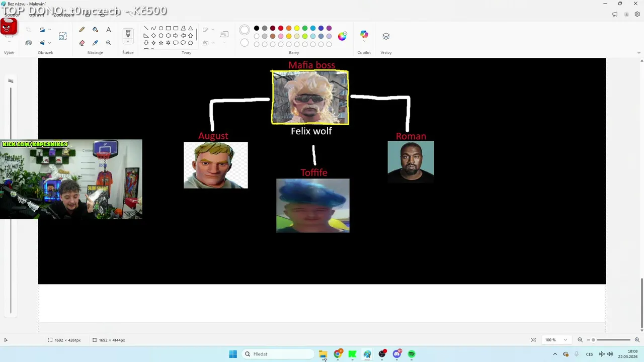Pick the Color picker eyedropper tool
This screenshot has height=362, width=644.
tap(95, 43)
